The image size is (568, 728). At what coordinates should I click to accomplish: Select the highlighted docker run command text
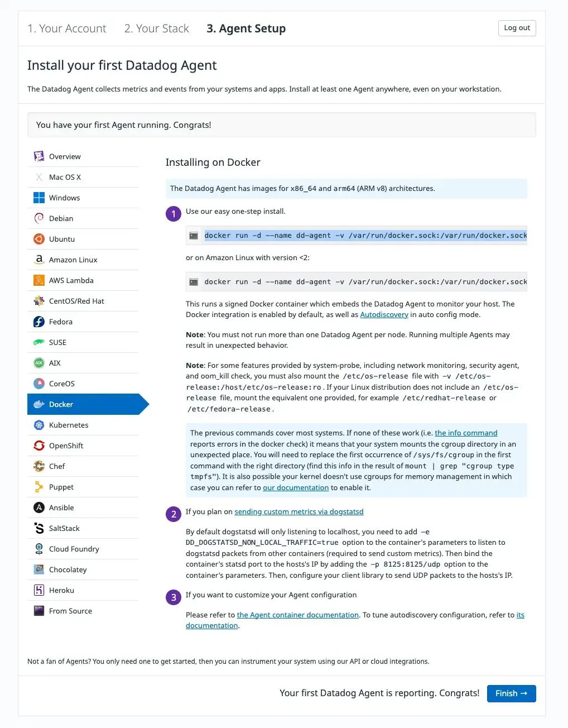pyautogui.click(x=365, y=236)
